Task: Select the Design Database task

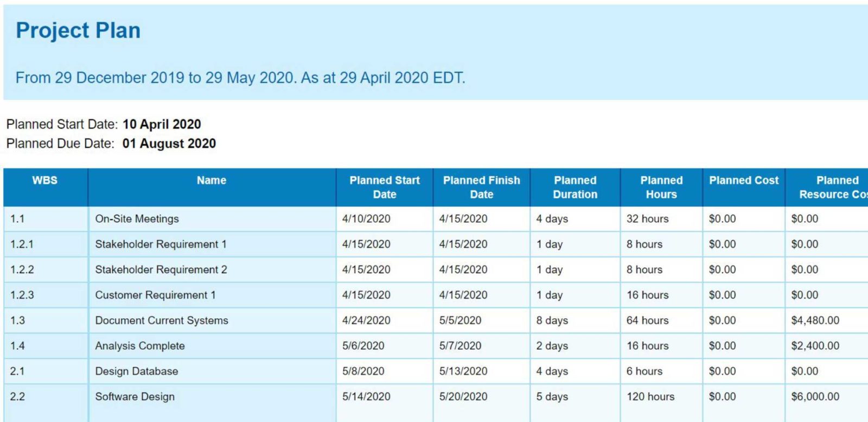Action: 137,371
